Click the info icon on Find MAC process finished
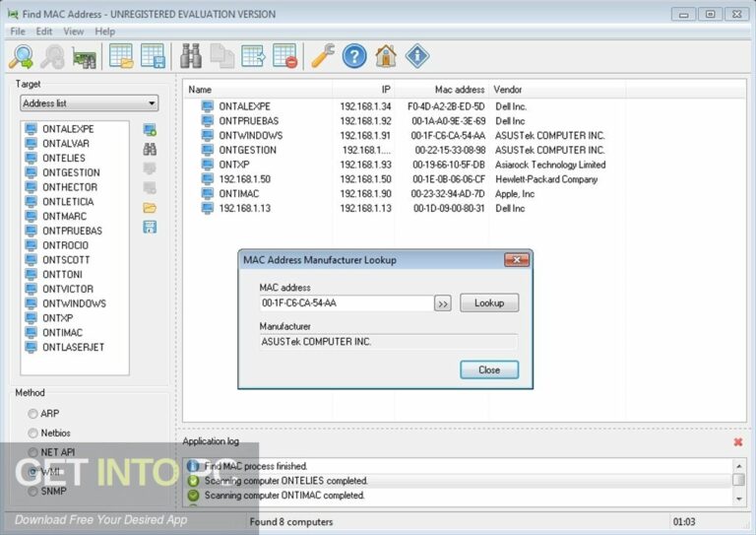Image resolution: width=756 pixels, height=535 pixels. point(193,466)
